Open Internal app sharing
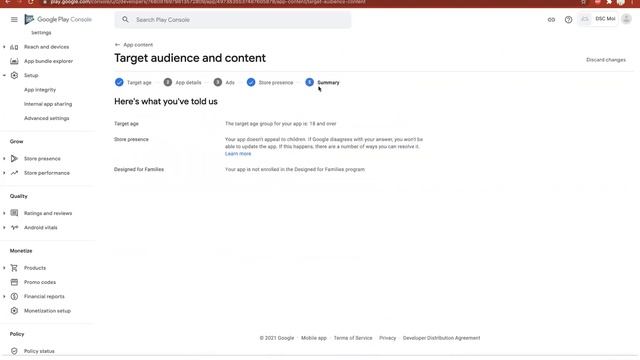The height and width of the screenshot is (360, 640). [48, 104]
